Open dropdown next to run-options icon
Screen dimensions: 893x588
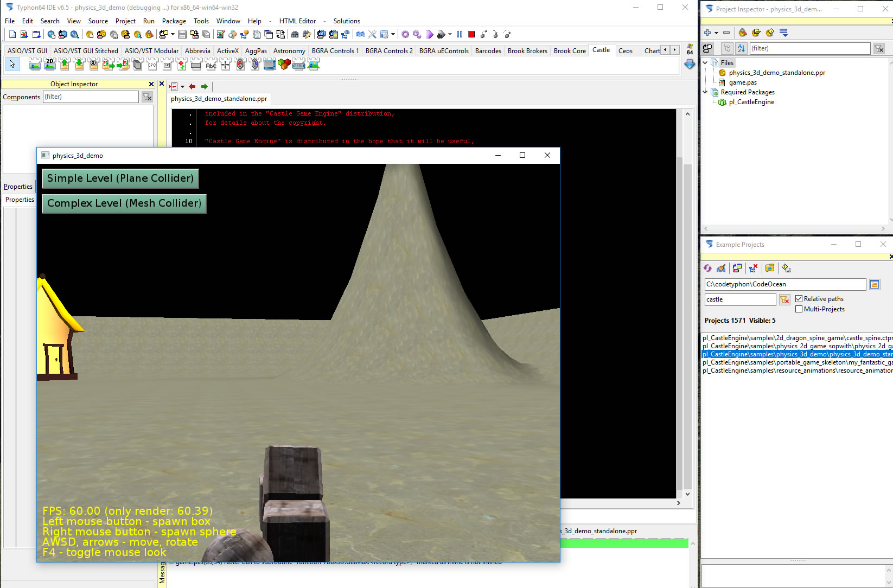tap(450, 34)
